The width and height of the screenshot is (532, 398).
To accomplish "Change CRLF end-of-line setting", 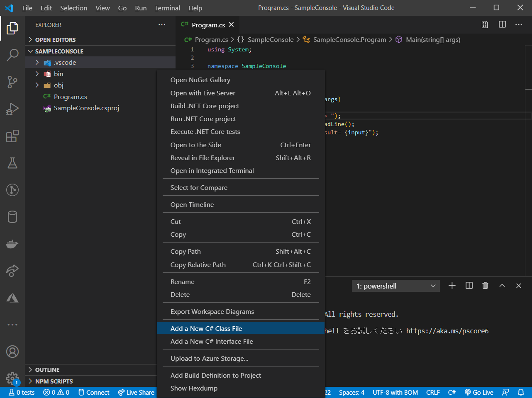I will (433, 392).
